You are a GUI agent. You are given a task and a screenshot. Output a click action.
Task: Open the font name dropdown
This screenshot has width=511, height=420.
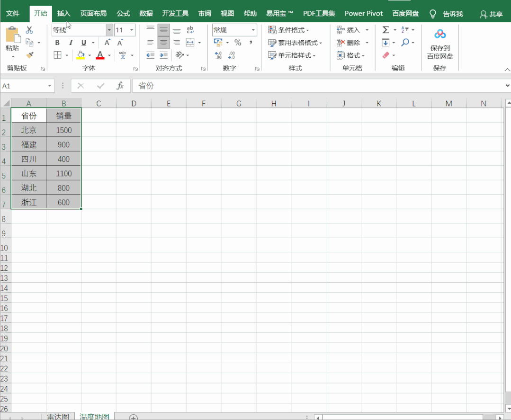coord(109,30)
